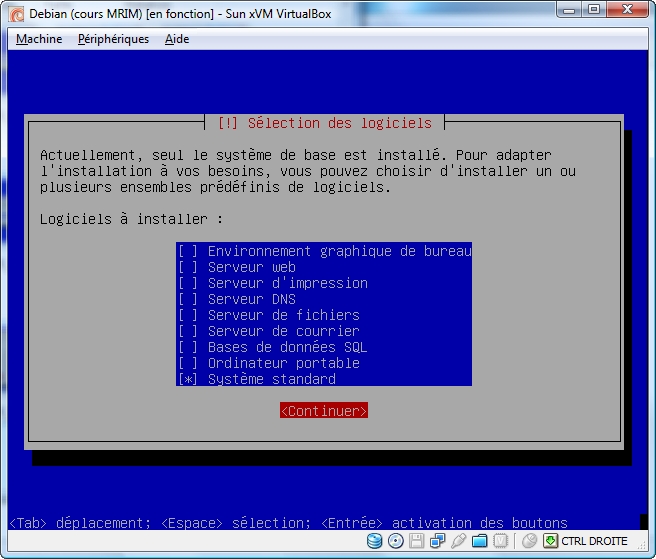Click the virtualization (V chip) status icon
The width and height of the screenshot is (656, 559).
tap(500, 541)
